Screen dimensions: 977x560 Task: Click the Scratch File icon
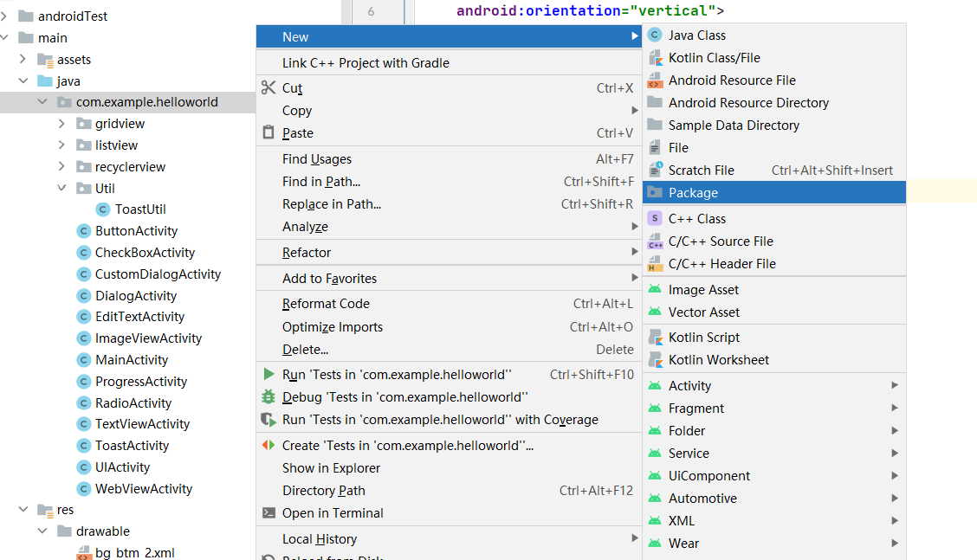click(655, 171)
